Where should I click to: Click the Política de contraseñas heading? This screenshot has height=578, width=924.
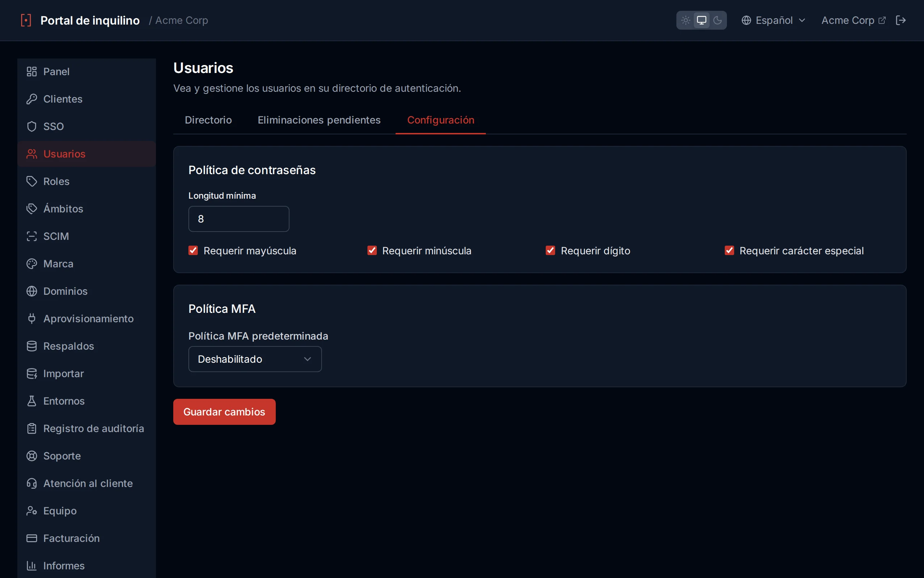click(252, 170)
